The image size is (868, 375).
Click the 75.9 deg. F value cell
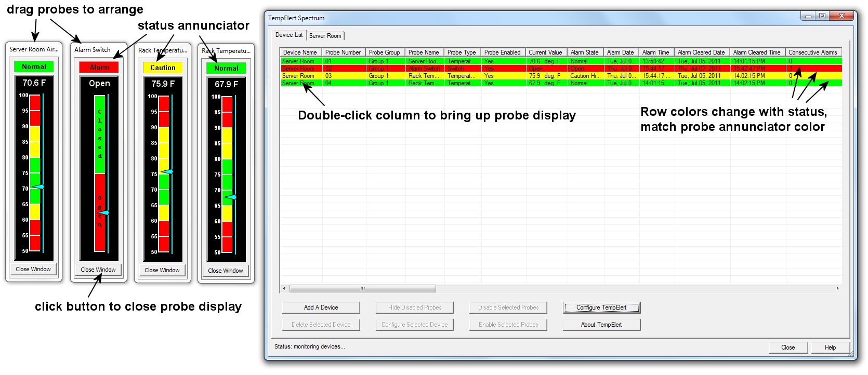[x=546, y=76]
